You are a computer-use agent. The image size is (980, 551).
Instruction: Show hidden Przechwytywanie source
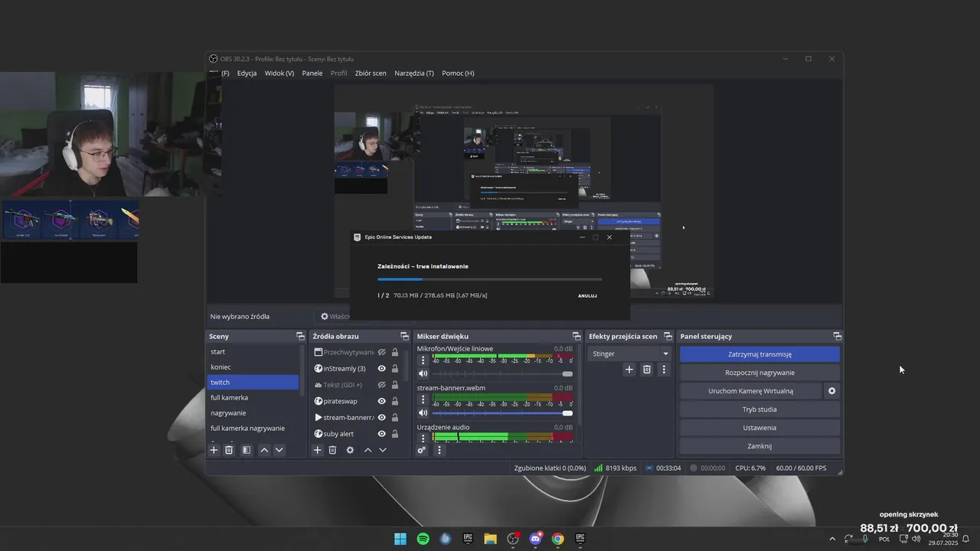click(x=381, y=353)
